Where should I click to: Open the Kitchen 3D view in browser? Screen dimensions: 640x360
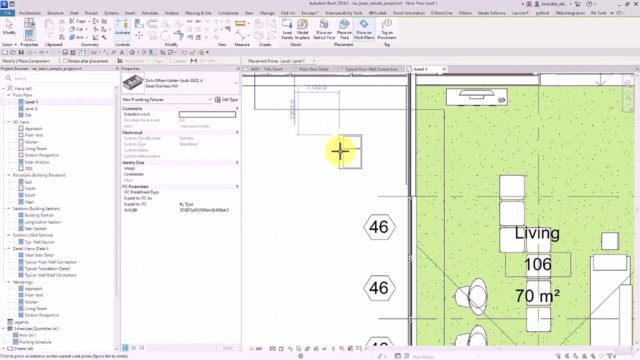coord(31,142)
